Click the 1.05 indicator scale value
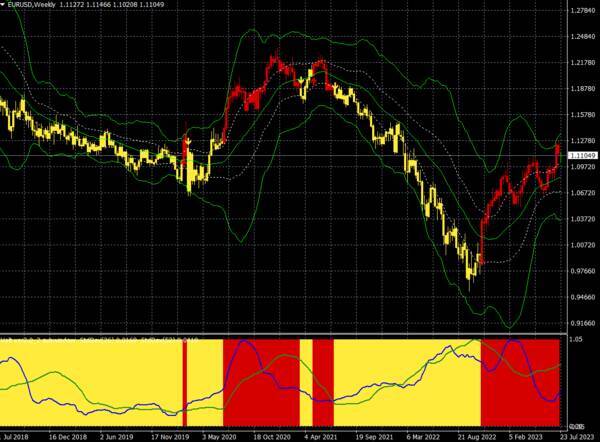The width and height of the screenshot is (600, 442). click(x=577, y=339)
